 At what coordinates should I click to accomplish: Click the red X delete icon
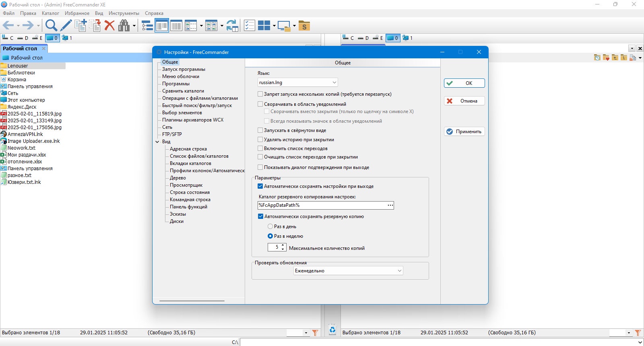[x=109, y=26]
